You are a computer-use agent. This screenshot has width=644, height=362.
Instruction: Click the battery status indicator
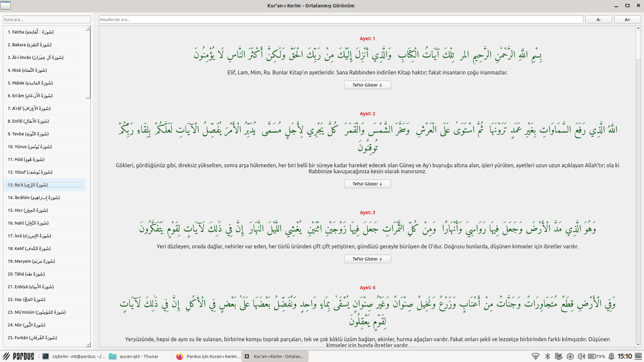point(596,356)
